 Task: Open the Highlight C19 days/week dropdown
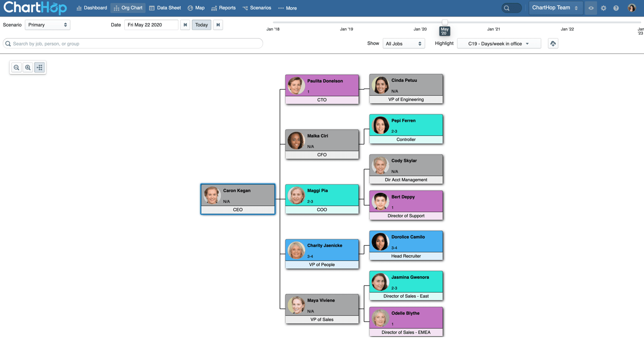click(499, 44)
